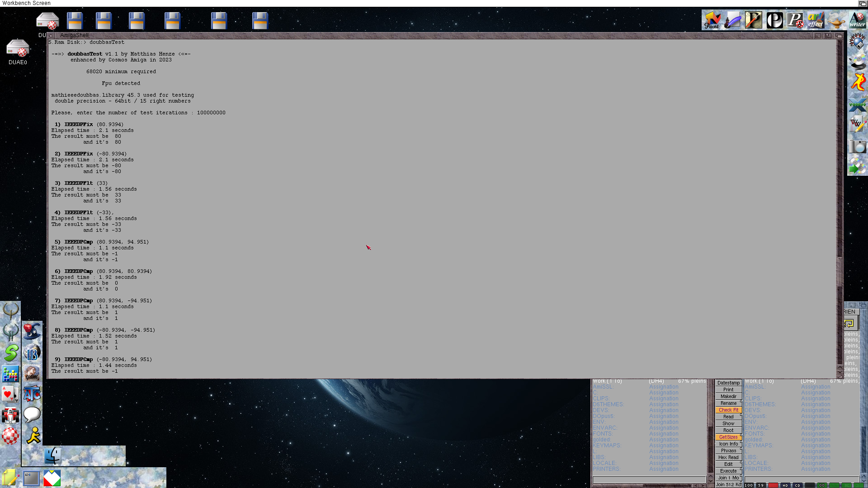Launch the IBrowse web browser icon
868x488 pixels.
click(x=32, y=353)
